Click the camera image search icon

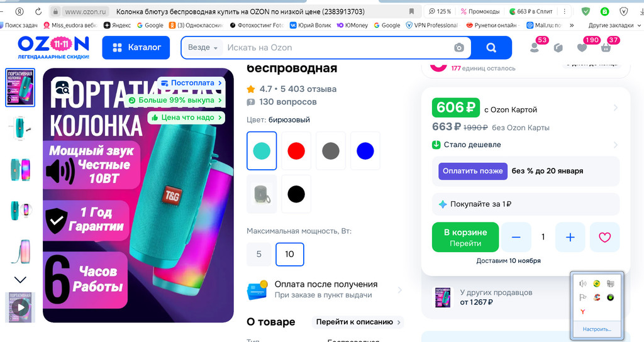click(458, 48)
